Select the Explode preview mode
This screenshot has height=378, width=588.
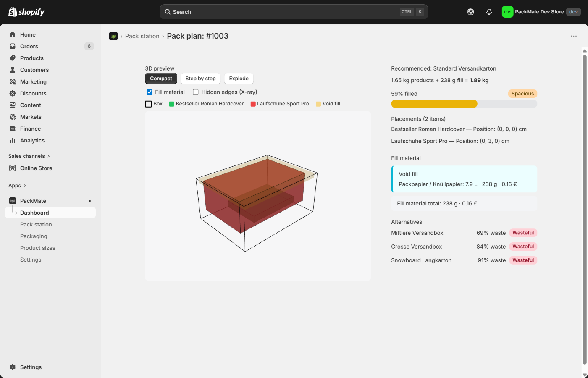click(x=239, y=79)
